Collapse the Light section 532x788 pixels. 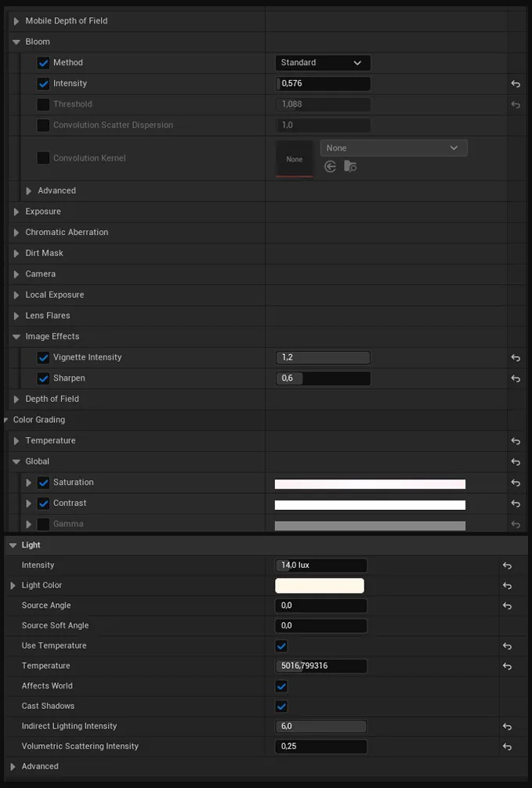click(x=13, y=545)
